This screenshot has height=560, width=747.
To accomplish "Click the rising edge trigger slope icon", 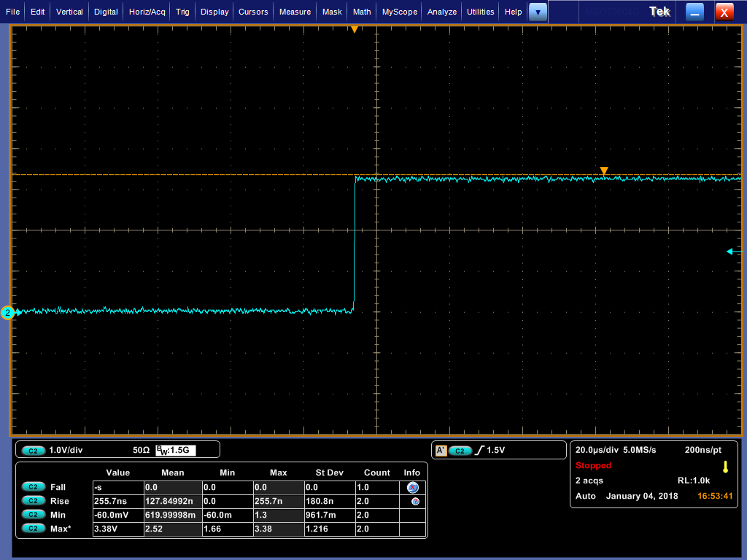I will coord(479,450).
